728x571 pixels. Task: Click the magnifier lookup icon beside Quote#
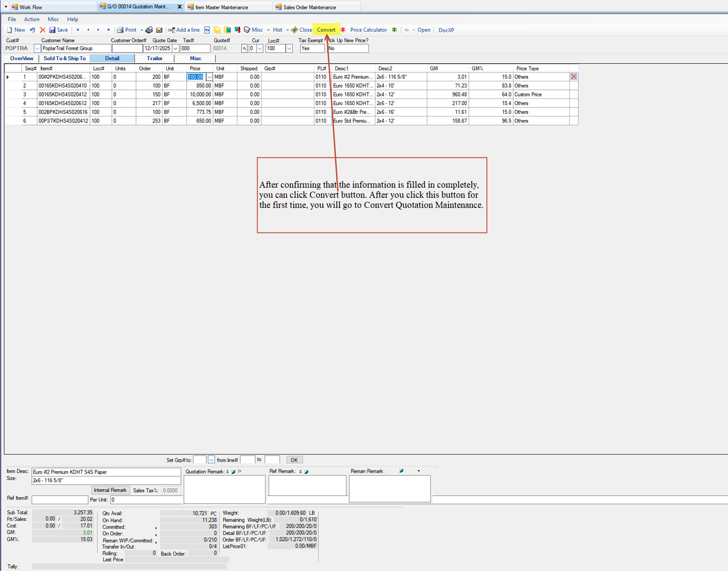[245, 49]
